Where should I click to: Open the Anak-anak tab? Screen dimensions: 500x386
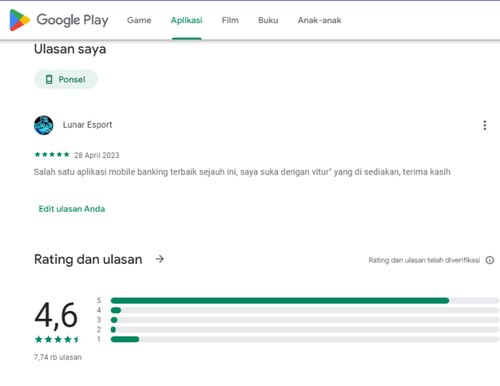point(319,20)
